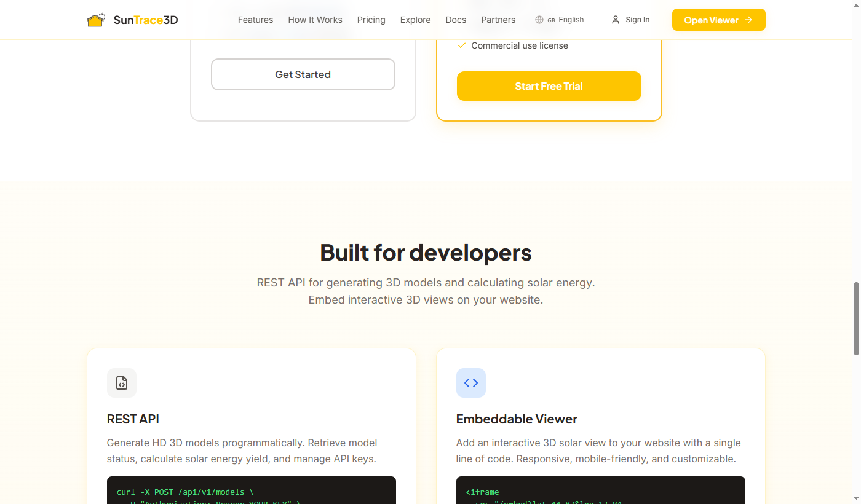The height and width of the screenshot is (504, 861).
Task: Click the Sign In person icon
Action: pos(615,19)
